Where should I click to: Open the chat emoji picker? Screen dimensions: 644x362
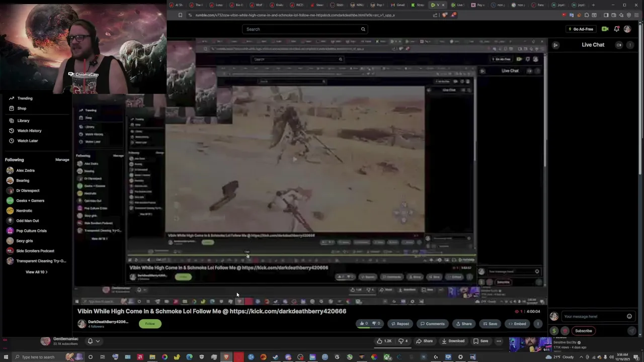[x=629, y=316]
